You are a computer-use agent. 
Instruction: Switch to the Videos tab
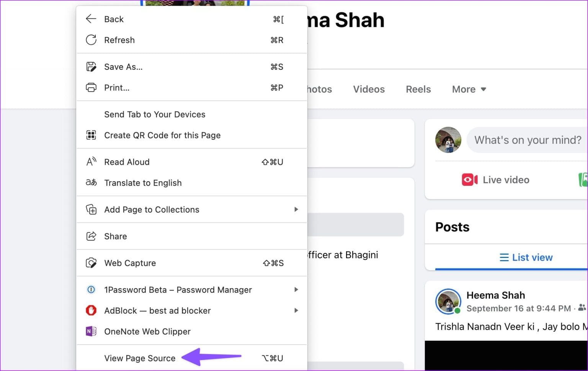369,89
